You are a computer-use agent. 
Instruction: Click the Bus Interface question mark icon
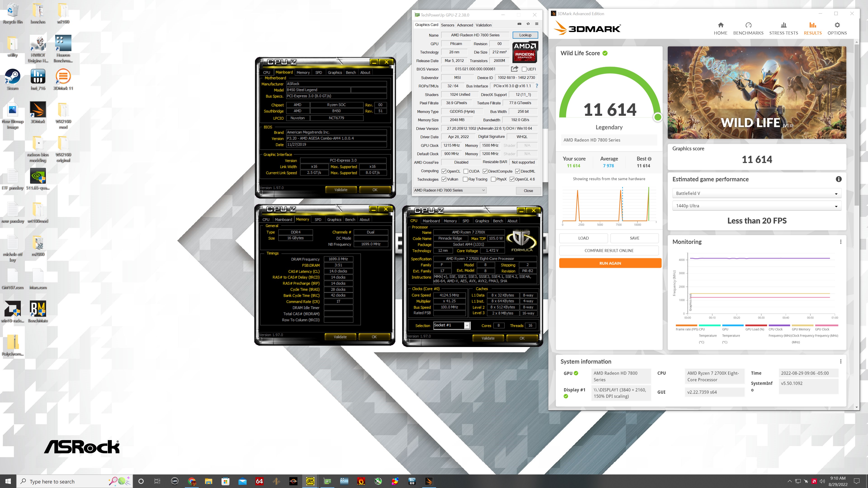click(537, 86)
